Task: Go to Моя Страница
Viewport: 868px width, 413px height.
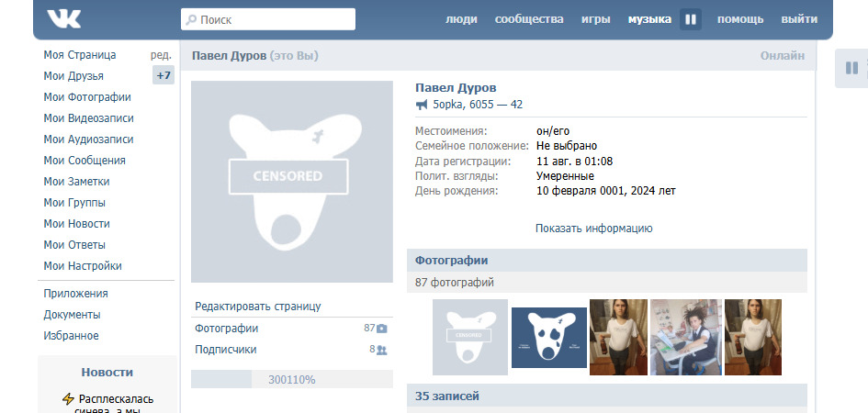Action: pos(80,55)
